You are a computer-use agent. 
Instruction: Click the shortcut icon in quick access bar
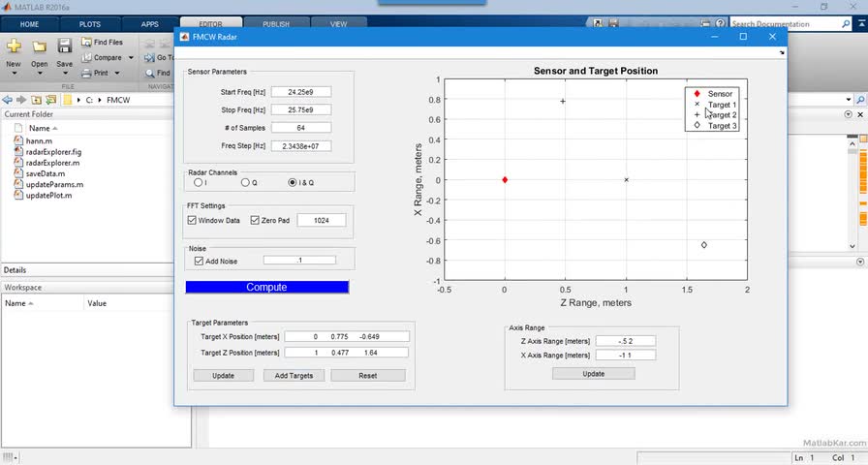pyautogui.click(x=598, y=24)
